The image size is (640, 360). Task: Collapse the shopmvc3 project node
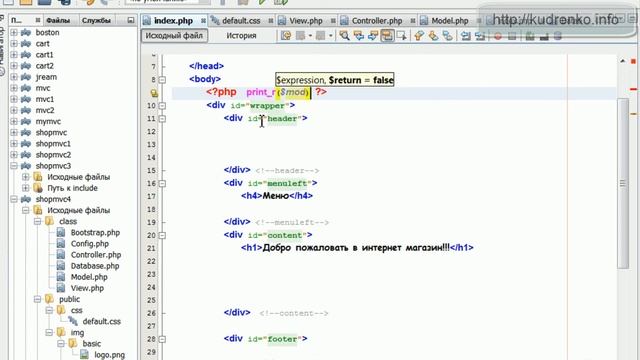[x=14, y=166]
